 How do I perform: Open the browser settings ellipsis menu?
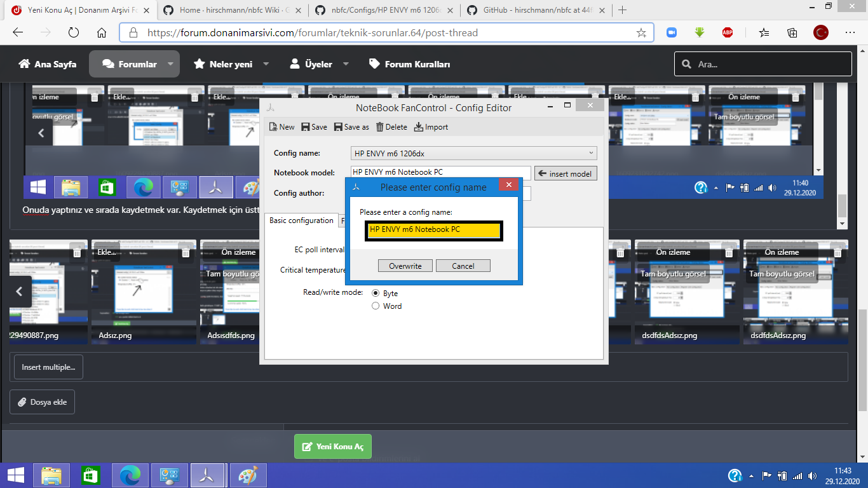click(850, 32)
